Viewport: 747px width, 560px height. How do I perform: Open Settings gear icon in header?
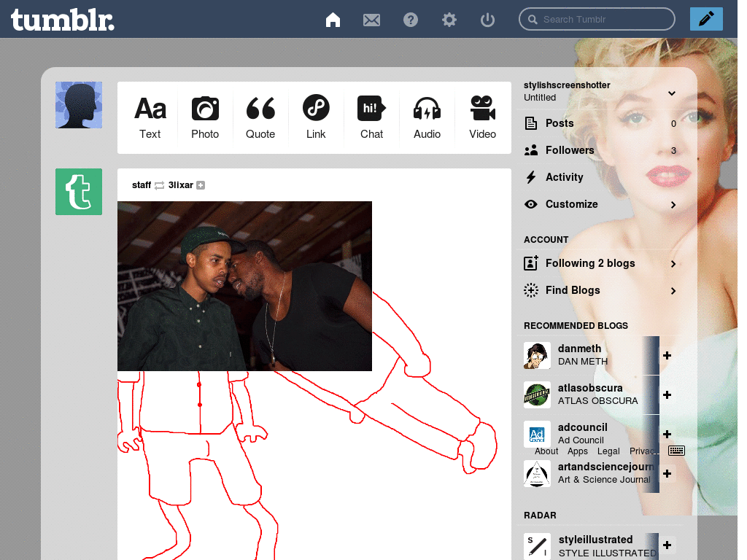click(449, 20)
